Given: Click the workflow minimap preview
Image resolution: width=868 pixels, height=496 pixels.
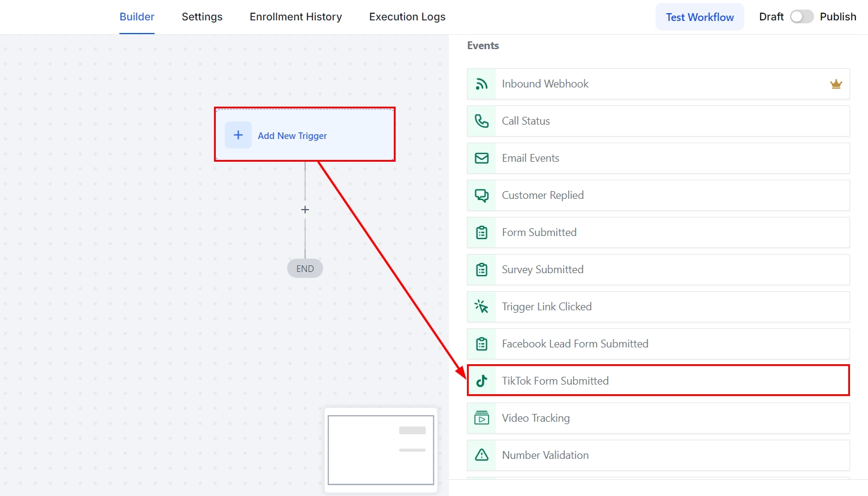Looking at the screenshot, I should click(381, 450).
